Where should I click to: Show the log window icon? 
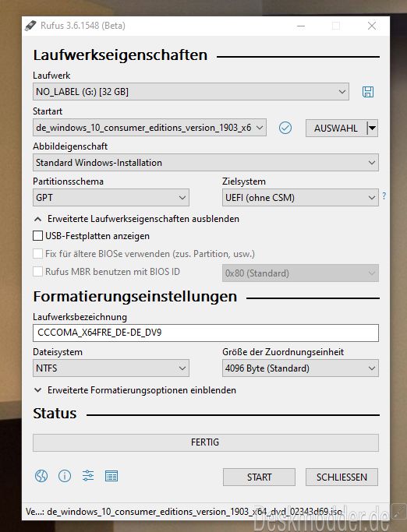[x=111, y=476]
